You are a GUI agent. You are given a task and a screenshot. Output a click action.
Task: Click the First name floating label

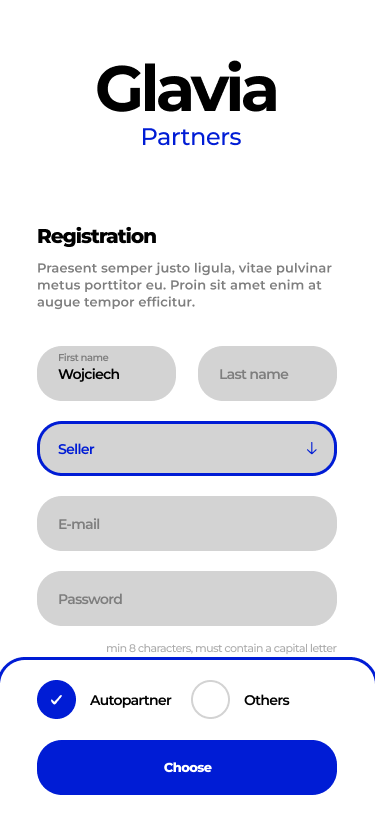pyautogui.click(x=83, y=358)
